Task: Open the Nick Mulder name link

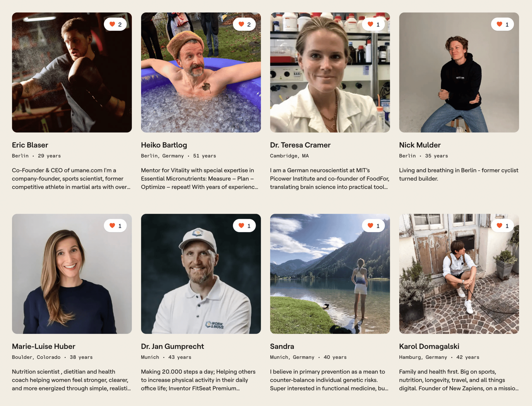Action: [x=420, y=145]
